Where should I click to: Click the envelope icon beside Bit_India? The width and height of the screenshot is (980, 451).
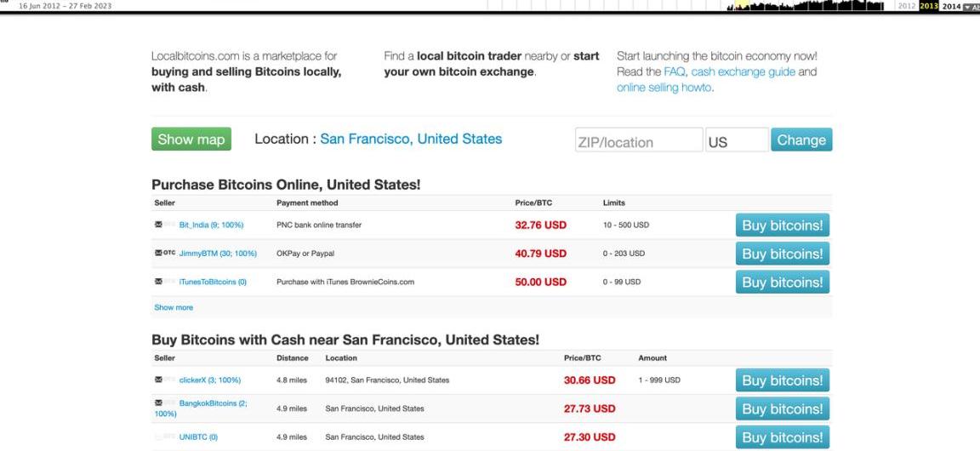pyautogui.click(x=158, y=225)
